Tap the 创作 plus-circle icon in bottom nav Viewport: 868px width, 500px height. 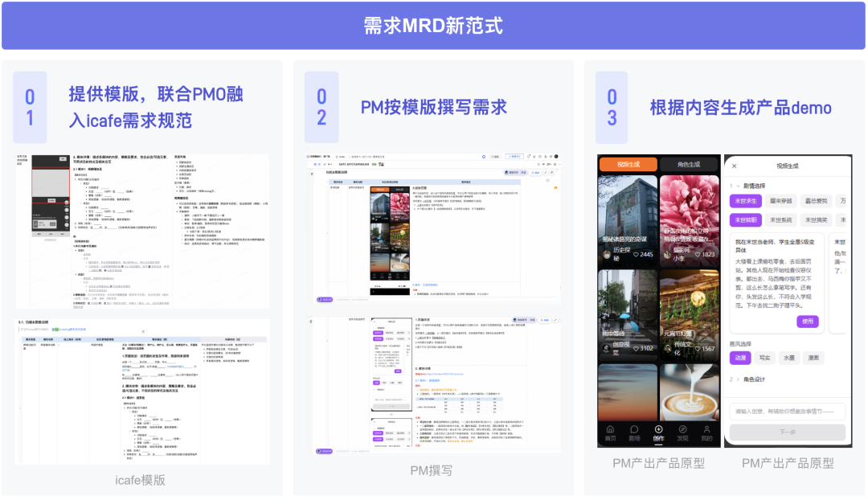(658, 430)
